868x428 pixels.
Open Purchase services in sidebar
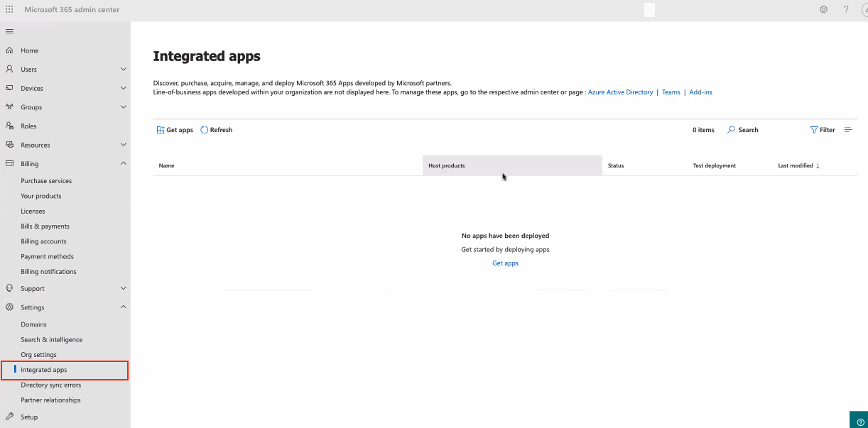(46, 181)
